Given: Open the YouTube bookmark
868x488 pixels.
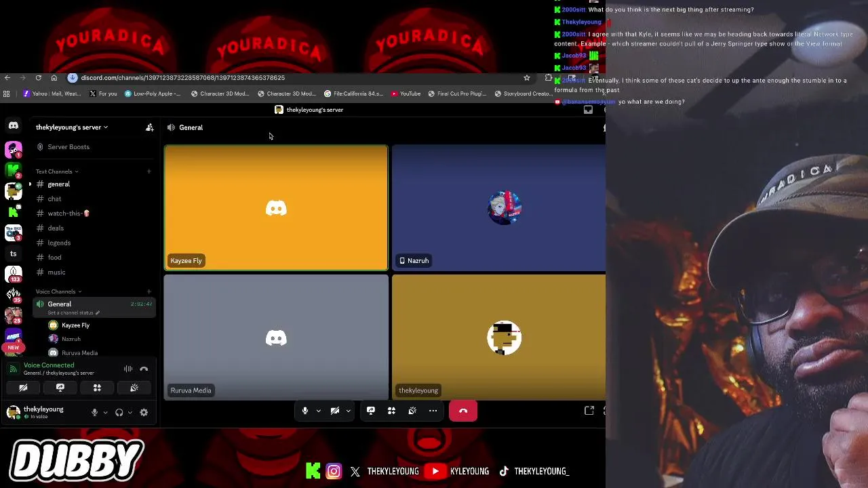Looking at the screenshot, I should 406,94.
